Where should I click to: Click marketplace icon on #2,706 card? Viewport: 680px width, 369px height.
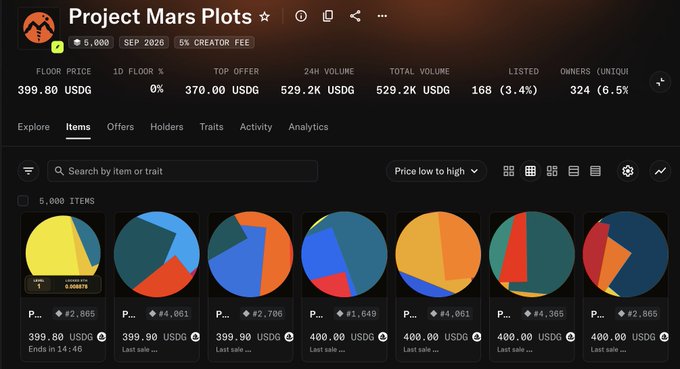(289, 337)
